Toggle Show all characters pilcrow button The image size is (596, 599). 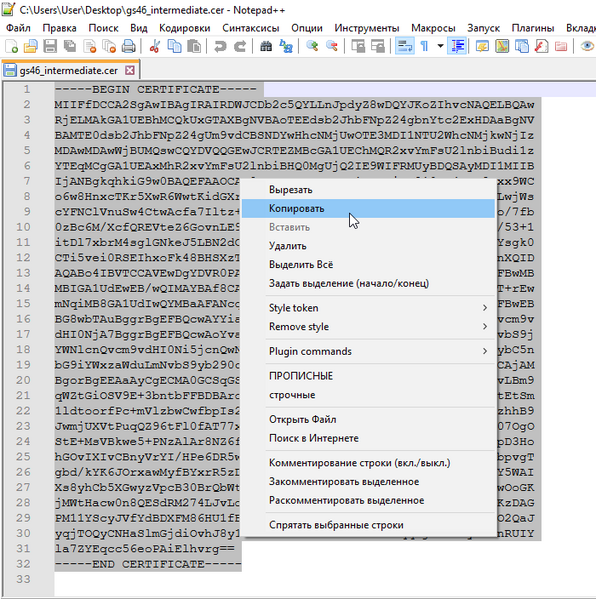(424, 47)
